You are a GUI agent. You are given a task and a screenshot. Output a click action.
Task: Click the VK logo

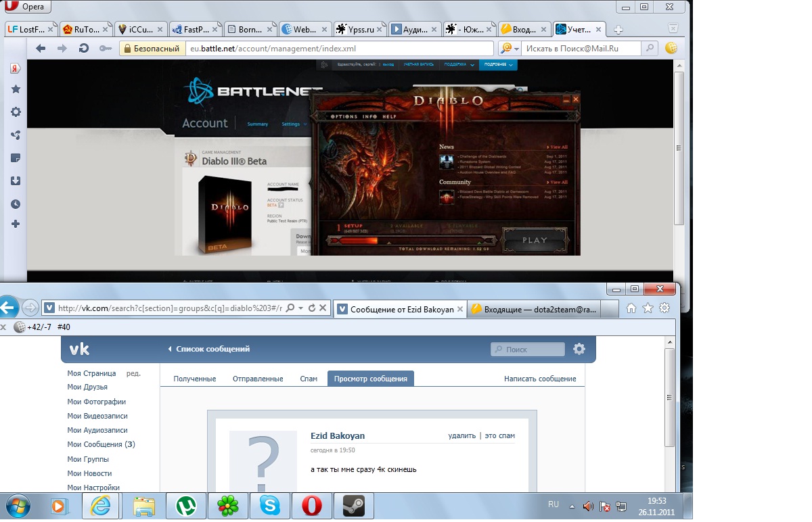click(x=79, y=349)
